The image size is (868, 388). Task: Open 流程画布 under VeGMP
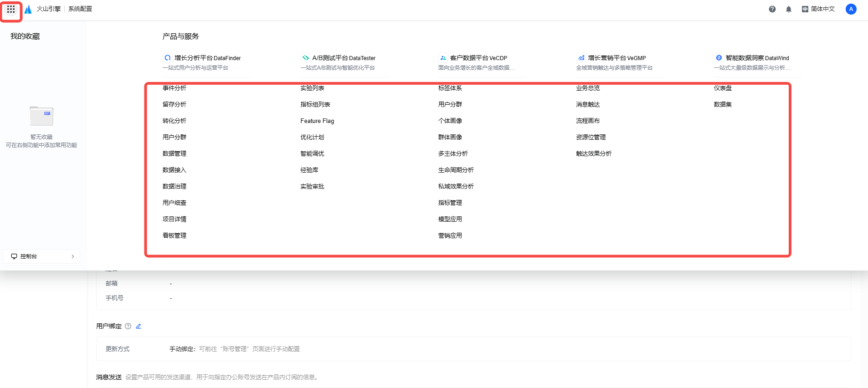[588, 121]
